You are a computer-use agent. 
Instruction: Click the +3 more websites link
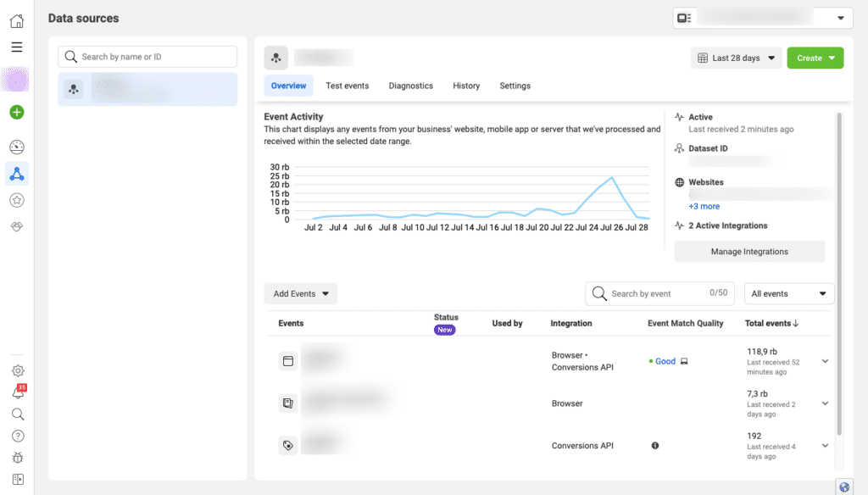(704, 207)
